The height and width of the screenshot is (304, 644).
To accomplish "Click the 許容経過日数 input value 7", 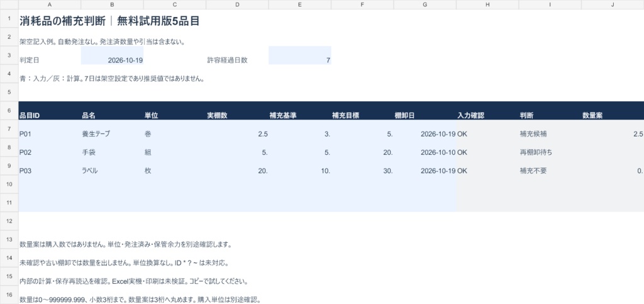I will click(300, 55).
